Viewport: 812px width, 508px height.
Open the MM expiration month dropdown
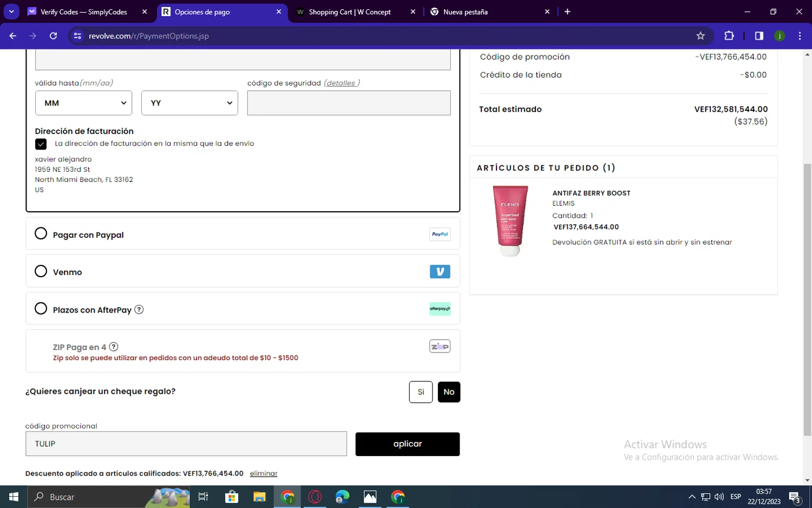tap(84, 103)
